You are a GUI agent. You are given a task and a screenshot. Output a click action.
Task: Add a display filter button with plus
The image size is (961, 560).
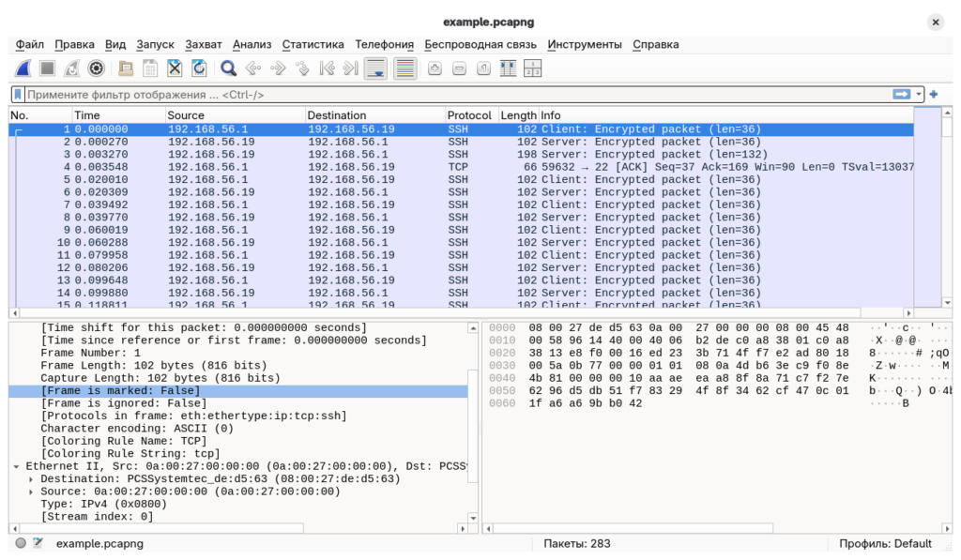pyautogui.click(x=934, y=95)
